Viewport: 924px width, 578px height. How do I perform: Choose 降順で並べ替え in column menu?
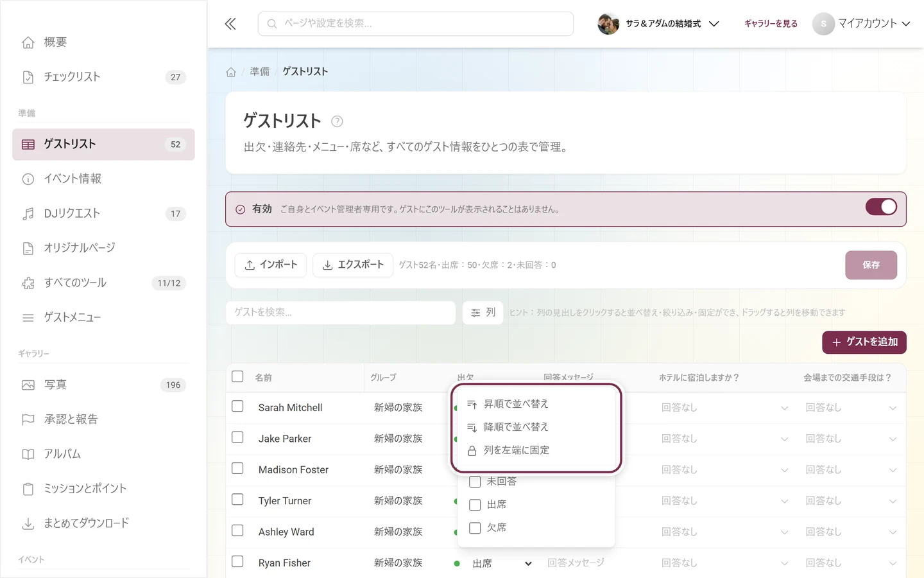click(536, 427)
